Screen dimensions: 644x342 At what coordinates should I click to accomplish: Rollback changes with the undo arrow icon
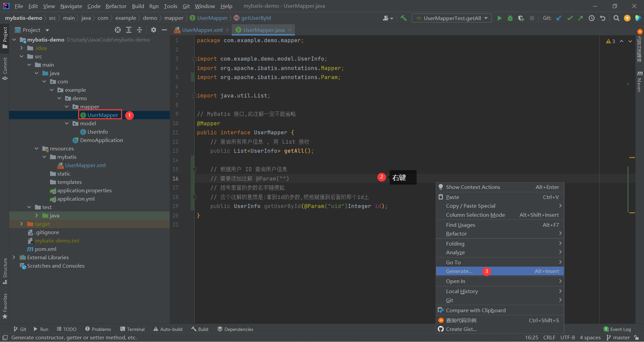click(x=603, y=18)
